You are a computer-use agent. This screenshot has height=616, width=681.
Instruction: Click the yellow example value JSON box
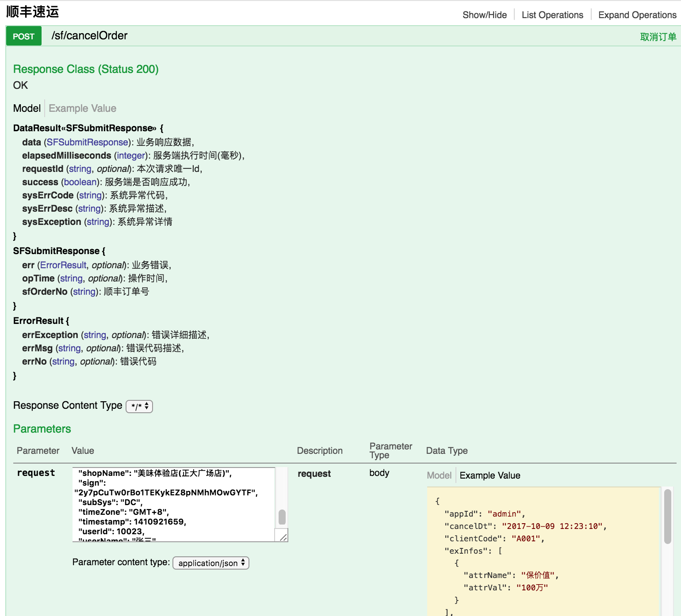pyautogui.click(x=543, y=551)
